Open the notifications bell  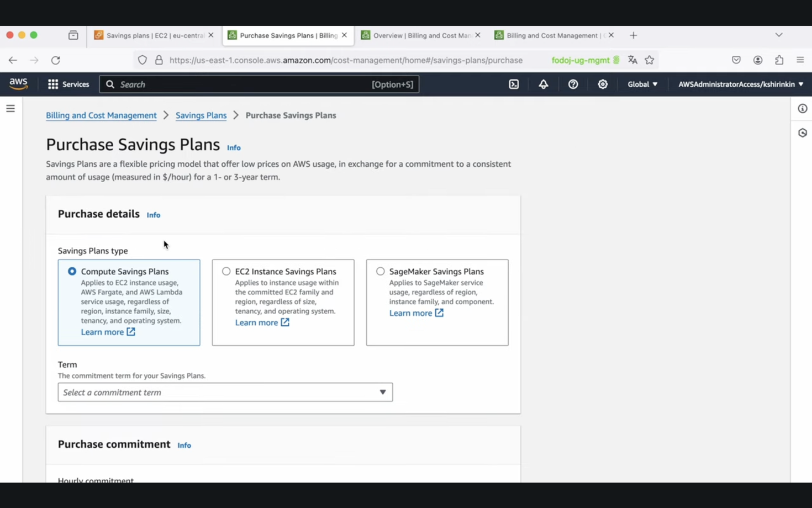544,84
